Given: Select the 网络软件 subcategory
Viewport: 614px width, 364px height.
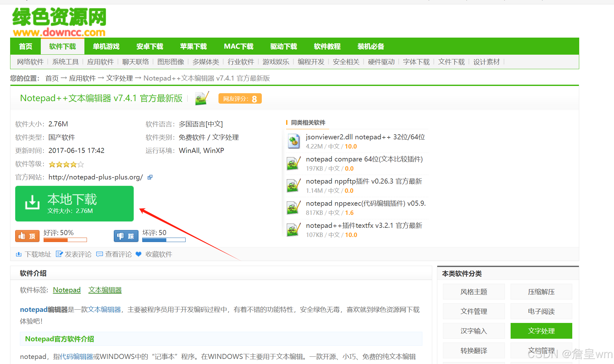Looking at the screenshot, I should [x=30, y=62].
